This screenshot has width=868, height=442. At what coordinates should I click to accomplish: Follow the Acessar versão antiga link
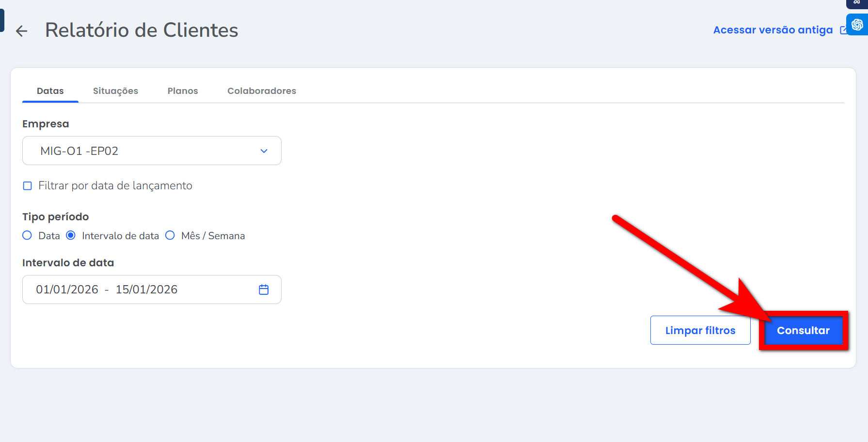[x=773, y=30]
